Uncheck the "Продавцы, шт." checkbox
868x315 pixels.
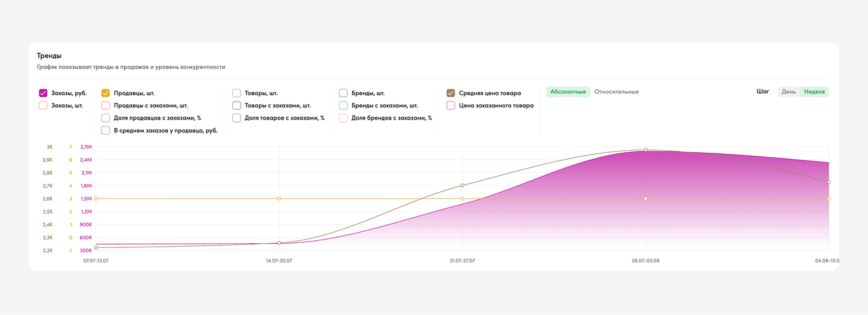106,93
